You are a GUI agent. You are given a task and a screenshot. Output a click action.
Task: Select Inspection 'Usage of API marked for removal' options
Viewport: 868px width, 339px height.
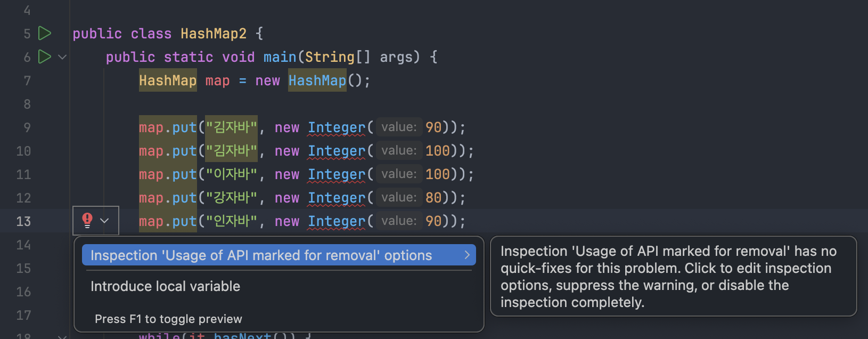point(261,255)
